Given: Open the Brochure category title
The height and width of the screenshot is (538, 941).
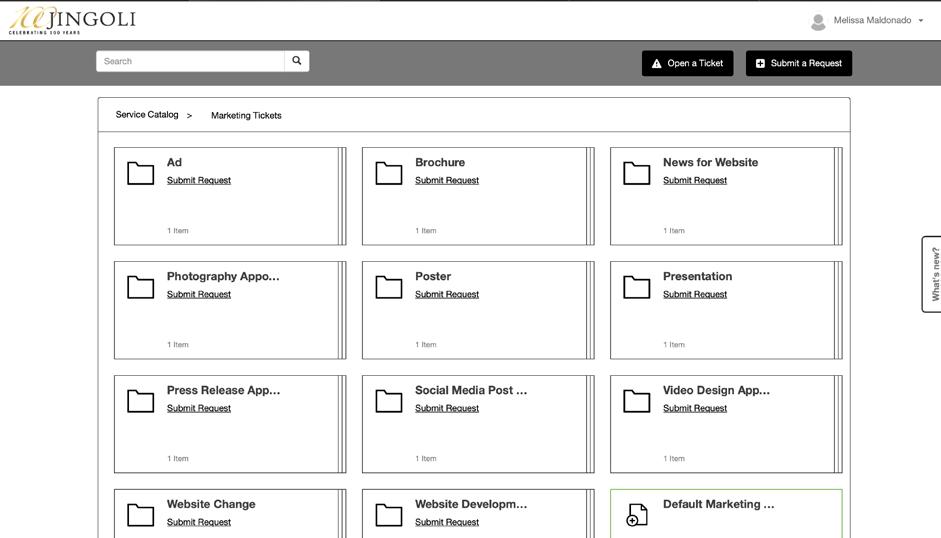Looking at the screenshot, I should tap(440, 162).
